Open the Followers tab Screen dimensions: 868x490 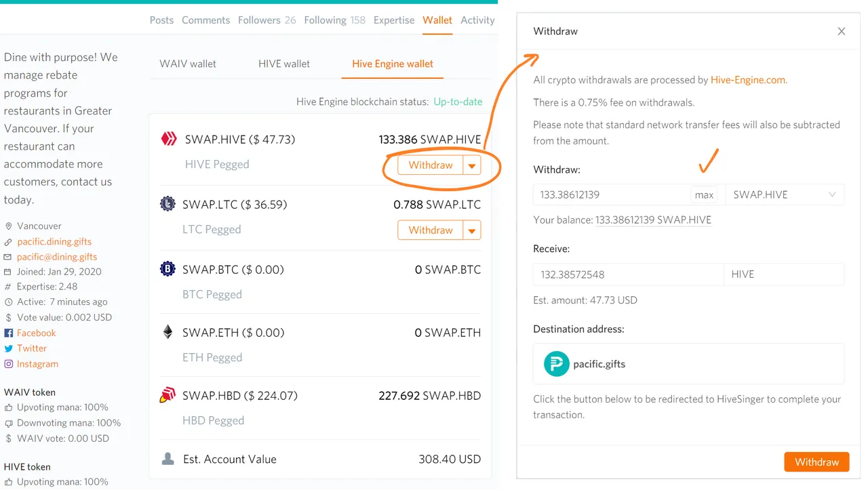pos(267,20)
